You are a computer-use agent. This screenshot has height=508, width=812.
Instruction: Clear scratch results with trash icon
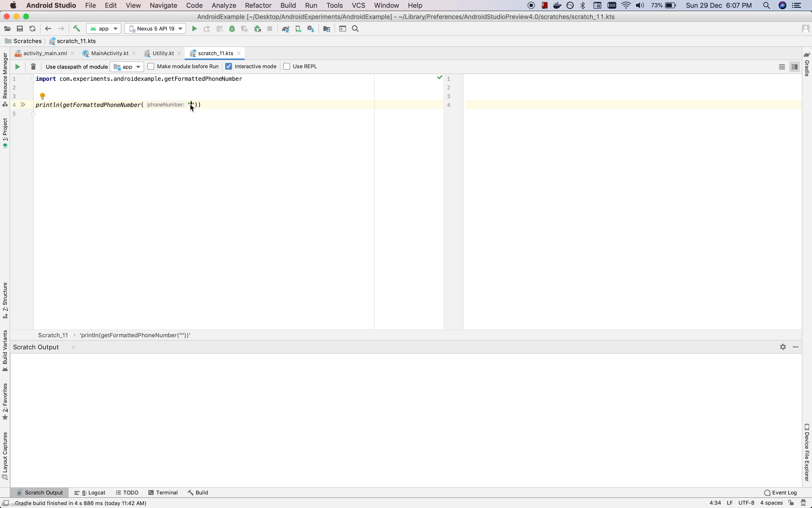point(33,67)
